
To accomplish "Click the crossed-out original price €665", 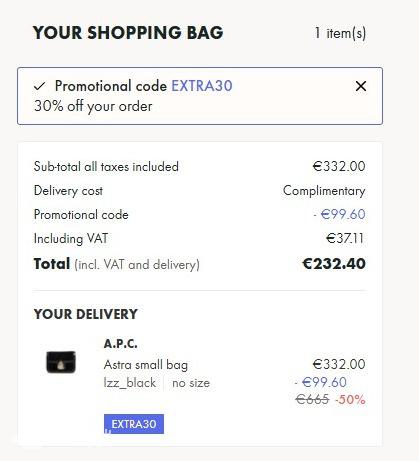I will (312, 399).
